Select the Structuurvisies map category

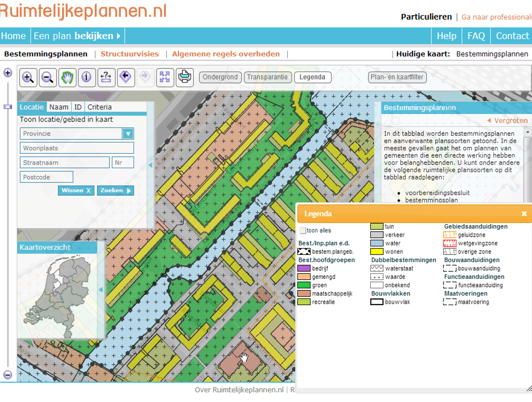pyautogui.click(x=130, y=54)
